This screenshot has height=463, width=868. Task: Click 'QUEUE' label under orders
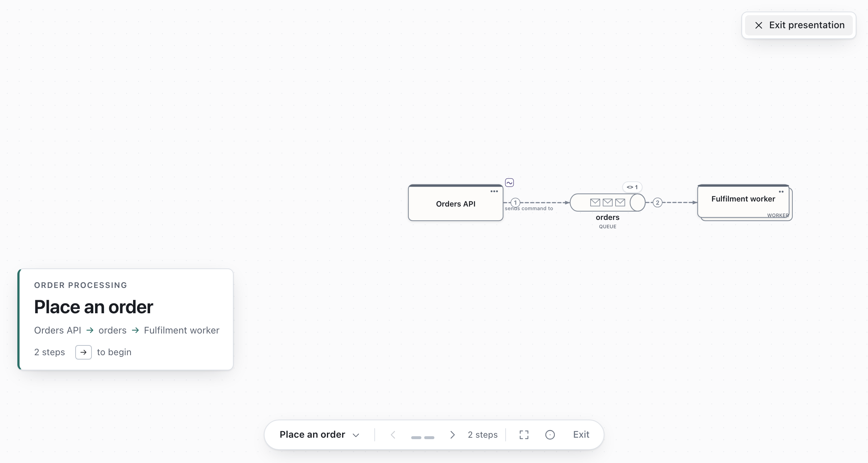(608, 226)
